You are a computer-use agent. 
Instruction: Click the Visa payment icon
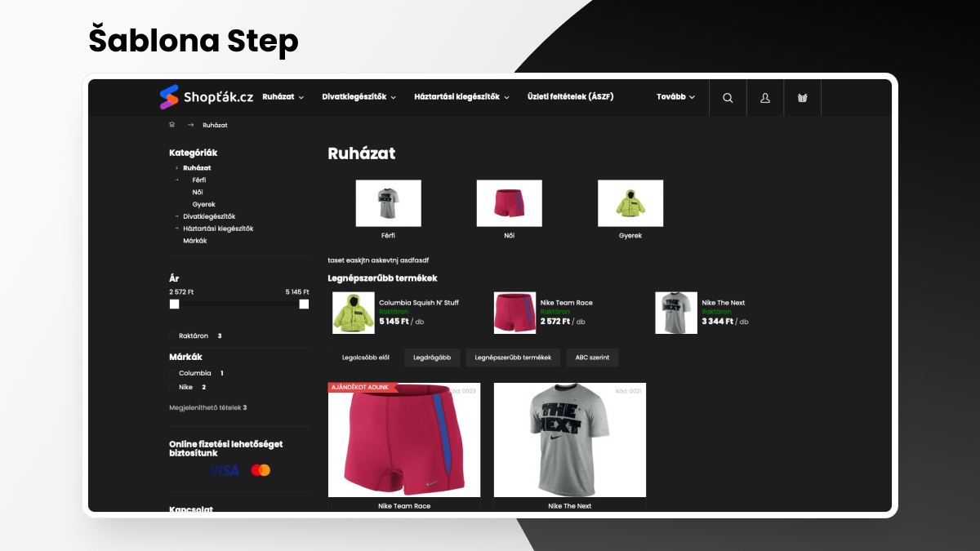[x=224, y=470]
